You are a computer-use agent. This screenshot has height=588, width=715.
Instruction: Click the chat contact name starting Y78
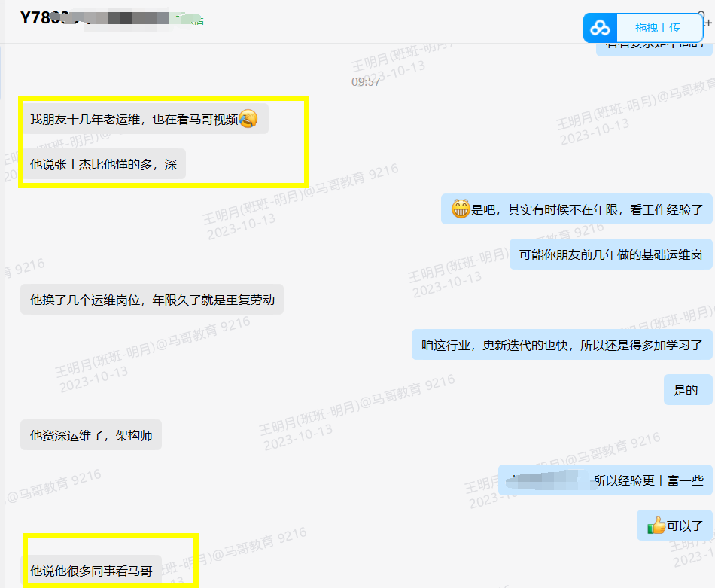pyautogui.click(x=47, y=18)
